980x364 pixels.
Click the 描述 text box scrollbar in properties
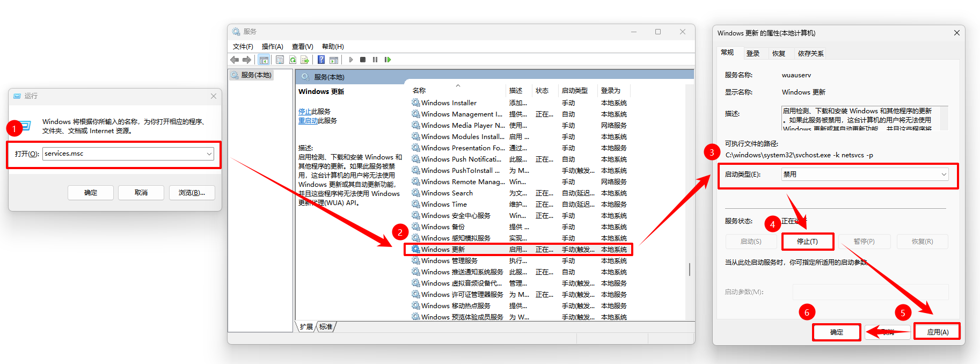click(944, 118)
